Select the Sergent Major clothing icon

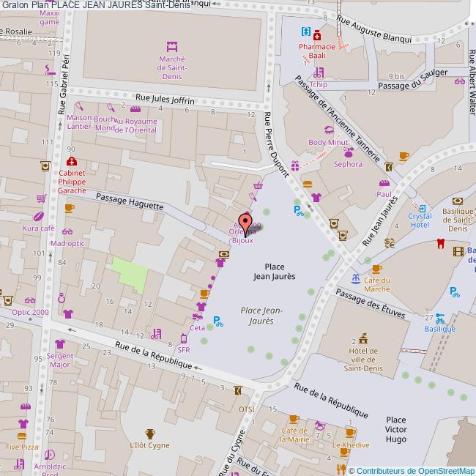click(59, 343)
